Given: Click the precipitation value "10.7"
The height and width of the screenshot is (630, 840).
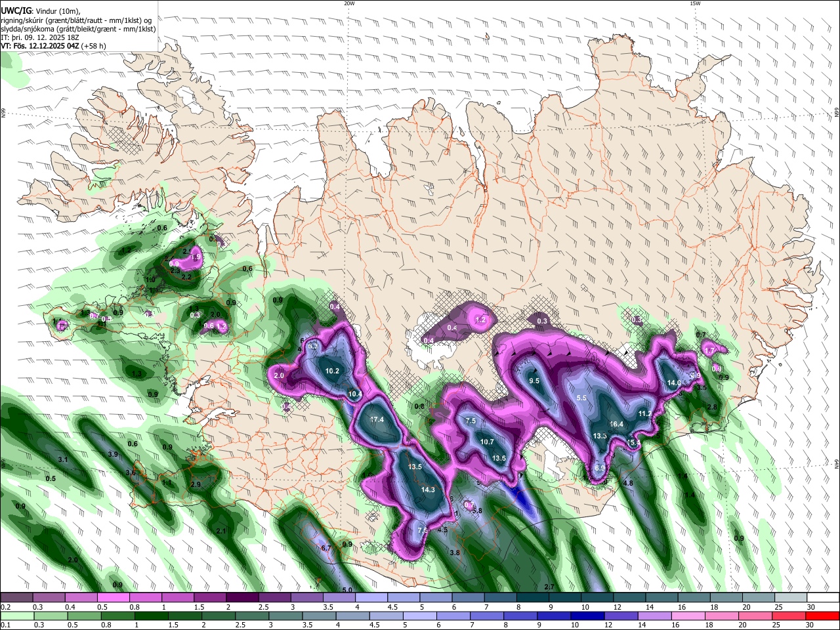Looking at the screenshot, I should (x=486, y=442).
